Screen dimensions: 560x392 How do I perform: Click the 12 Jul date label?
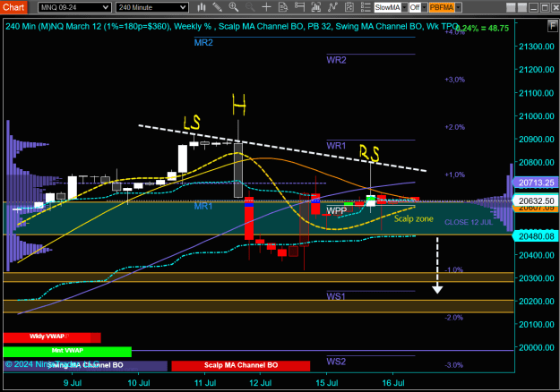click(261, 383)
